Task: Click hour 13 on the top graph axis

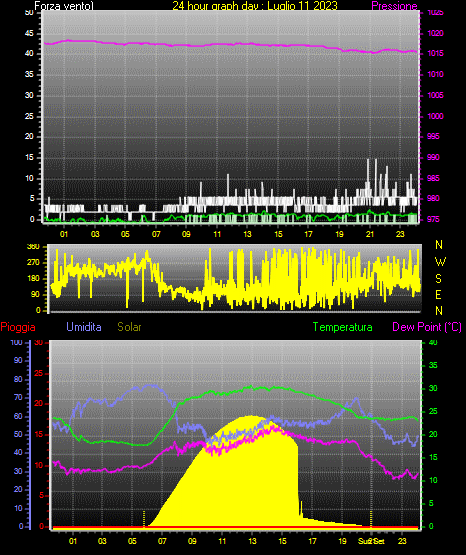Action: point(247,234)
